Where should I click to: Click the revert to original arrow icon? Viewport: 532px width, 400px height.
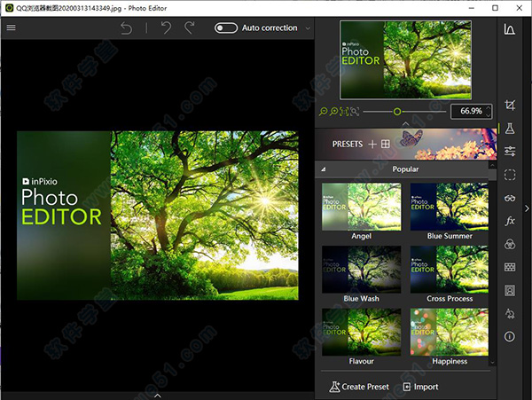tap(126, 28)
